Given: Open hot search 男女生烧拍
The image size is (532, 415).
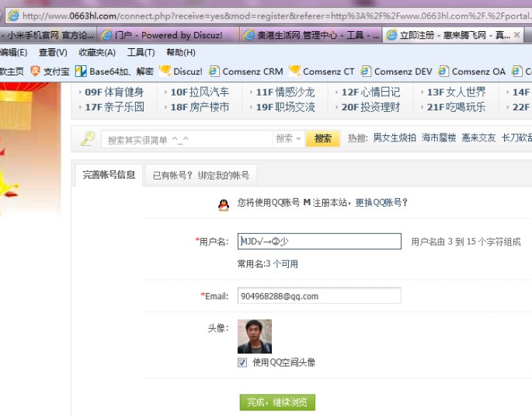Looking at the screenshot, I should tap(395, 138).
